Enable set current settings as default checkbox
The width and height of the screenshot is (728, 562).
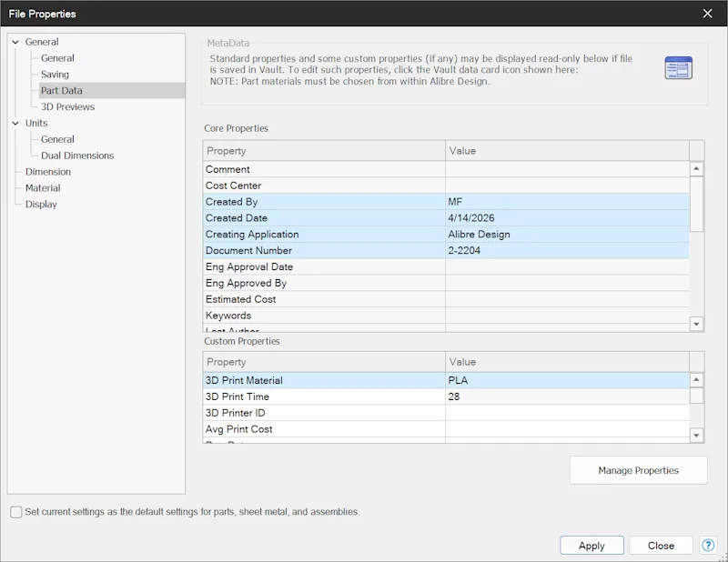(16, 512)
